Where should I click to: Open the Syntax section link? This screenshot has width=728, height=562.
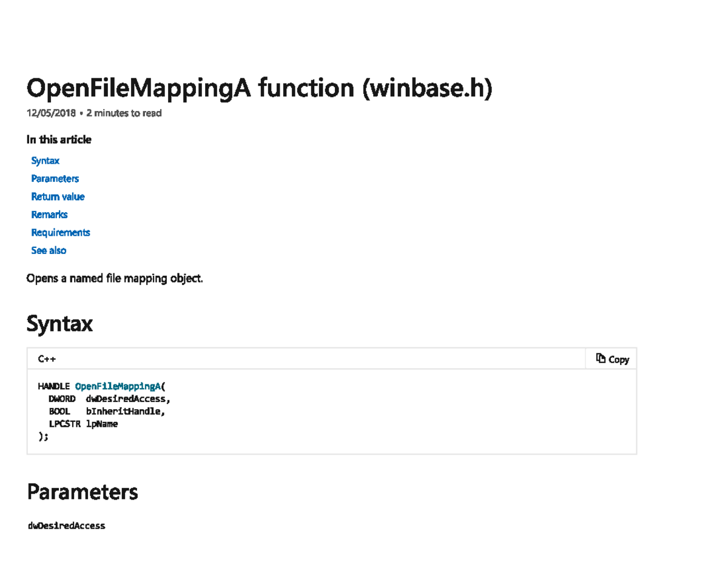pyautogui.click(x=45, y=161)
